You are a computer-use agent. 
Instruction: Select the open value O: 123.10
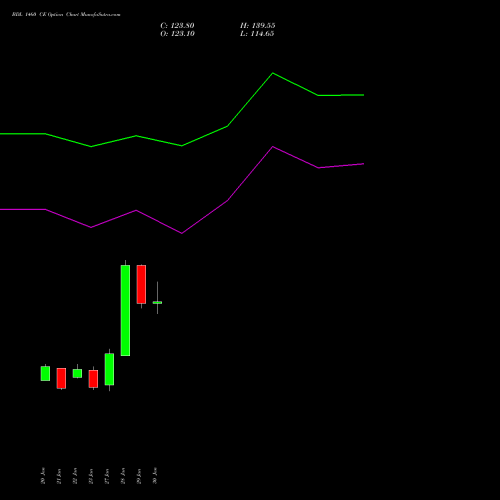coord(177,34)
